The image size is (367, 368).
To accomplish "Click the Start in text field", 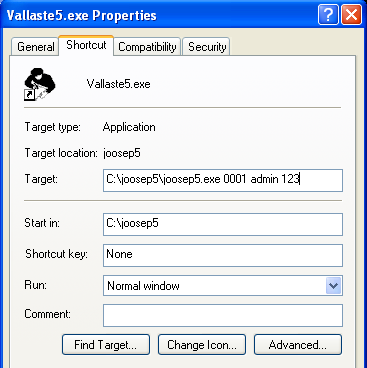I will tap(223, 224).
